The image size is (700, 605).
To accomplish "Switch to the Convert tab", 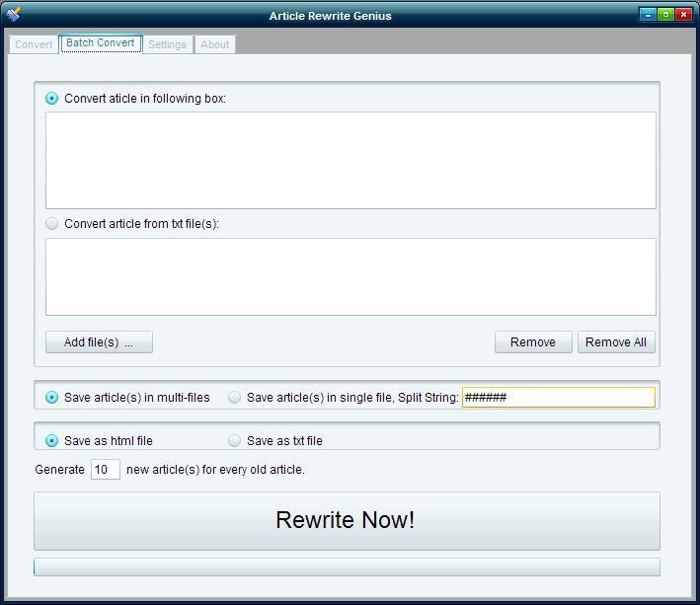I will [34, 44].
